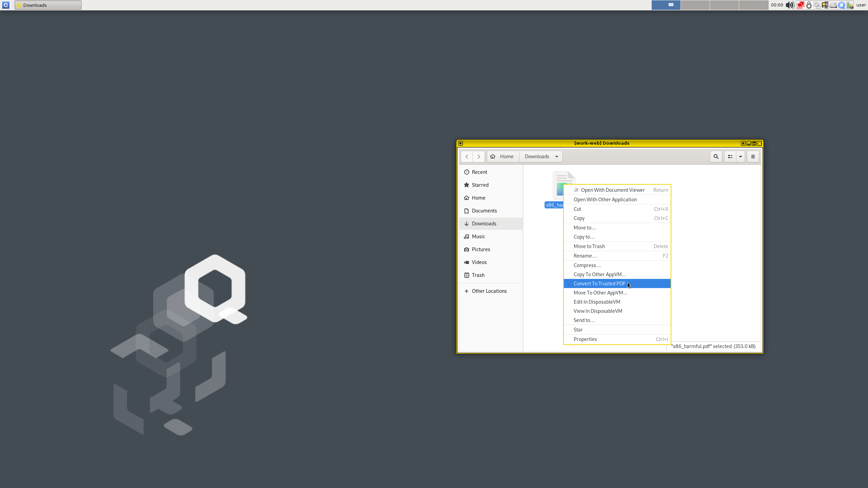
Task: Select the Starred entry in the sidebar
Action: pyautogui.click(x=480, y=185)
